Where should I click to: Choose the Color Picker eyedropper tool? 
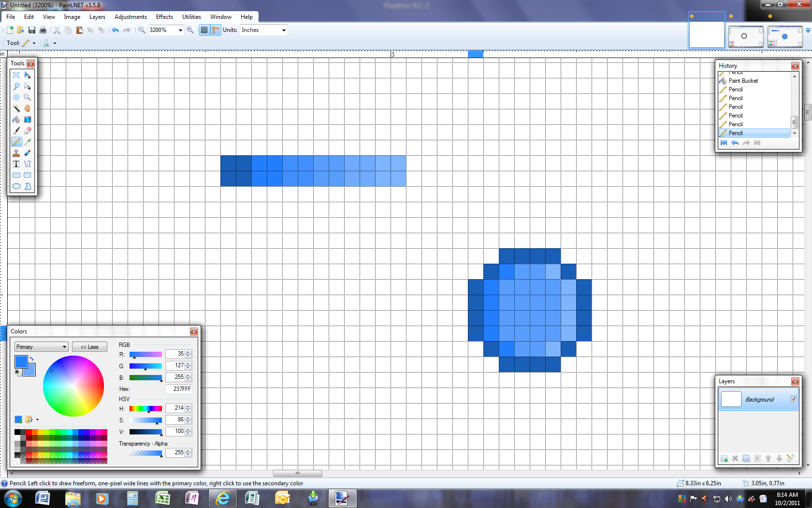[28, 142]
